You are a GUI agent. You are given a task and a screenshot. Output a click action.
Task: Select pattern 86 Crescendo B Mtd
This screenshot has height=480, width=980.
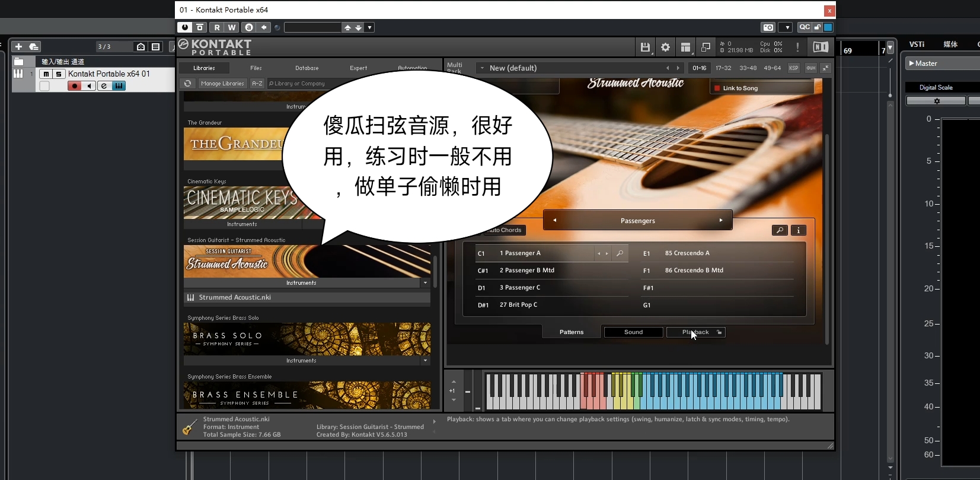click(694, 271)
